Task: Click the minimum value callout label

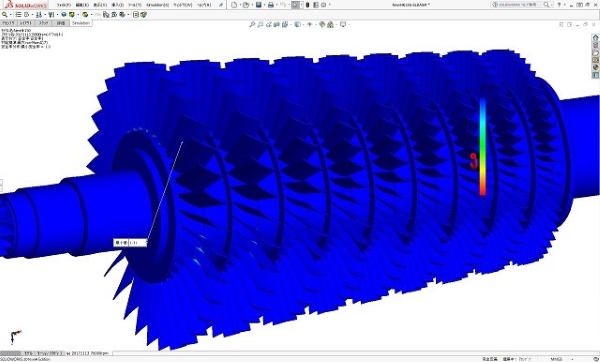Action: [130, 243]
